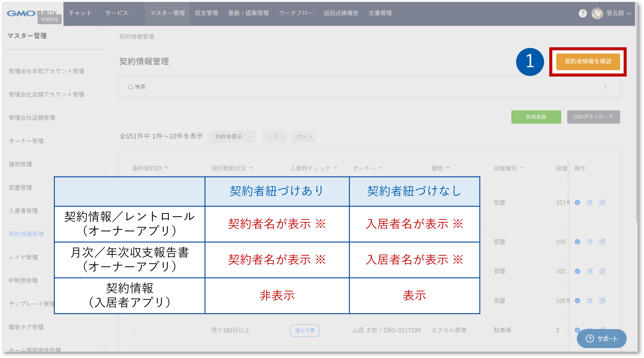Viewport: 644px width, 358px height.
Task: Click info icon for room 101号 row
Action: click(577, 202)
